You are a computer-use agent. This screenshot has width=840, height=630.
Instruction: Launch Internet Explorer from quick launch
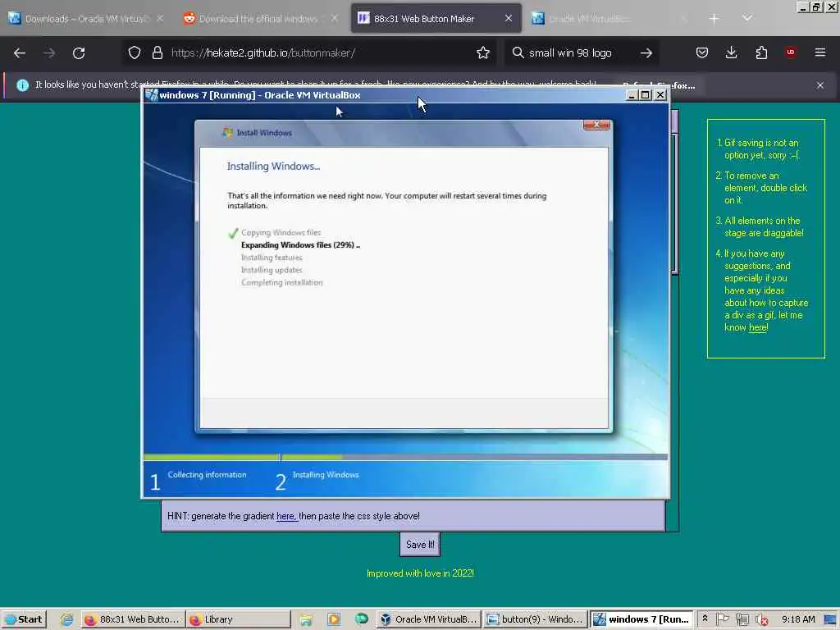66,619
